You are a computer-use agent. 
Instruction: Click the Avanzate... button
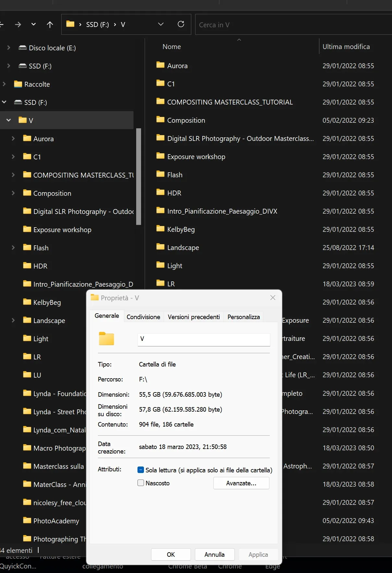(x=241, y=483)
